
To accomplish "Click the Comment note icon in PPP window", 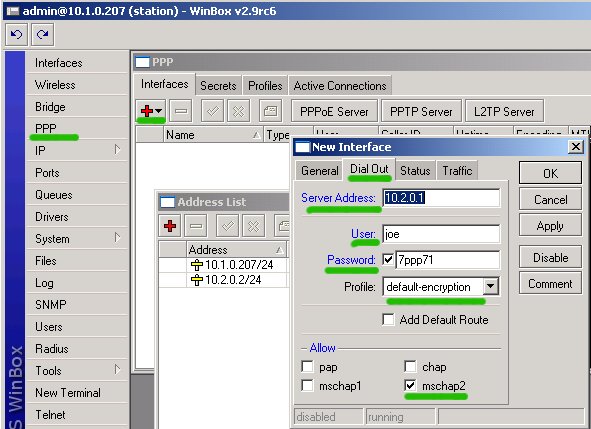I will 271,111.
